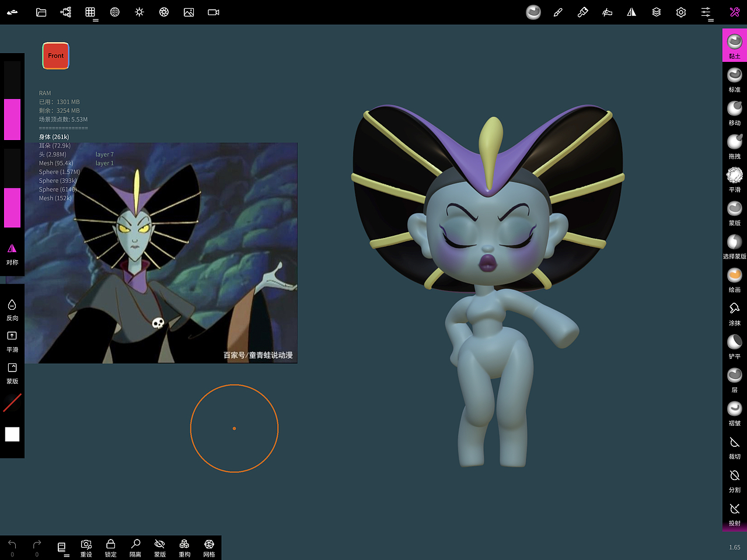Click the red Front view cube
Viewport: 747px width, 560px height.
click(x=55, y=56)
